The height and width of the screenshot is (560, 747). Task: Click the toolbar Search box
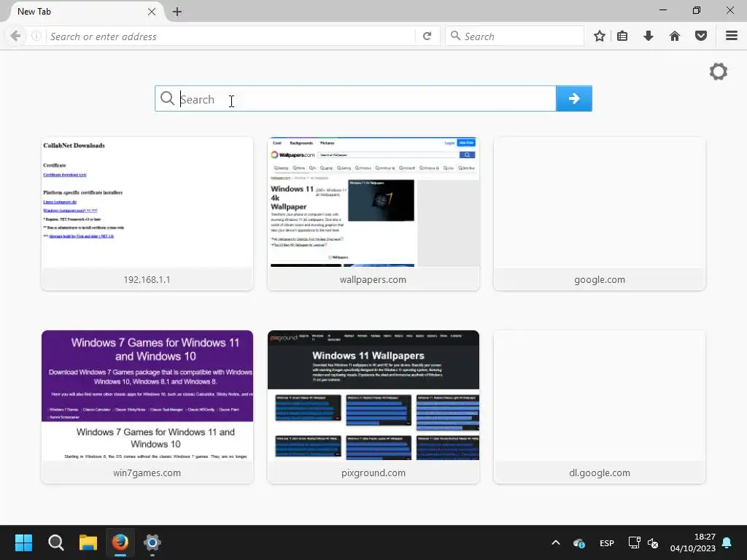pyautogui.click(x=514, y=36)
